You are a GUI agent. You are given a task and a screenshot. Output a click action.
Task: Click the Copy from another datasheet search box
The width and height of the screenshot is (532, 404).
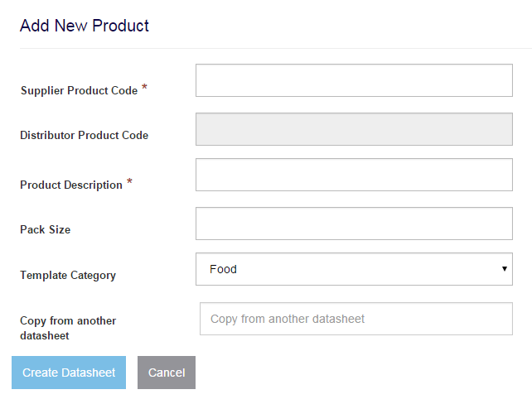point(356,319)
